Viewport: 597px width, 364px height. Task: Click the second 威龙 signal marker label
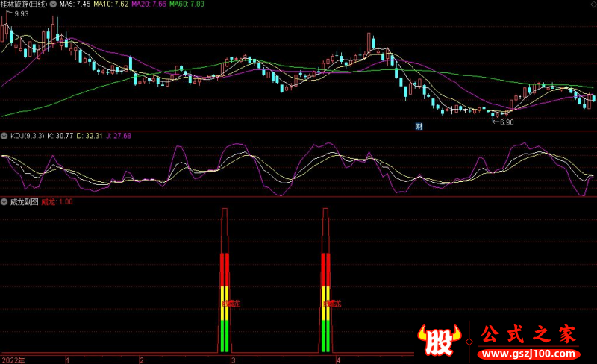332,303
